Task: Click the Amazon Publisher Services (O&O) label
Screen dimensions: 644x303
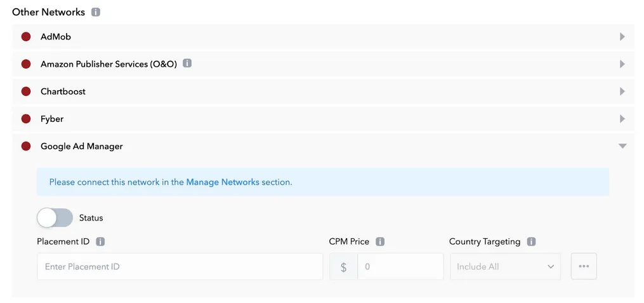Action: [108, 64]
